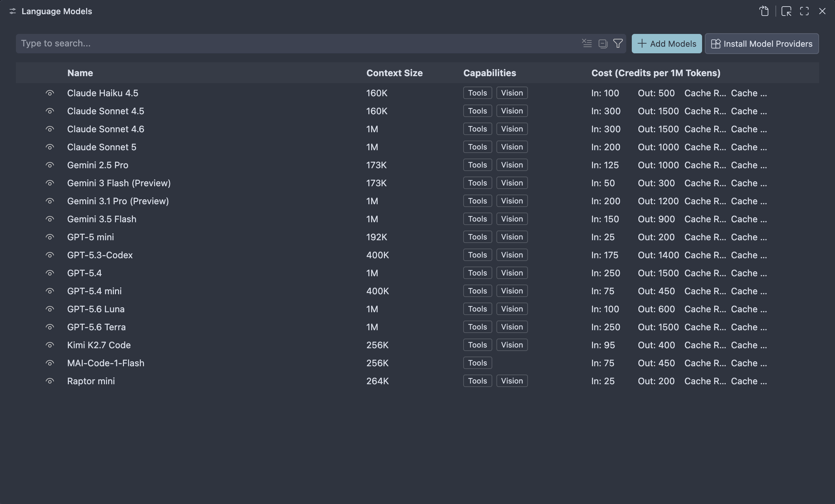Close the Language Models panel
835x504 pixels.
click(x=822, y=11)
